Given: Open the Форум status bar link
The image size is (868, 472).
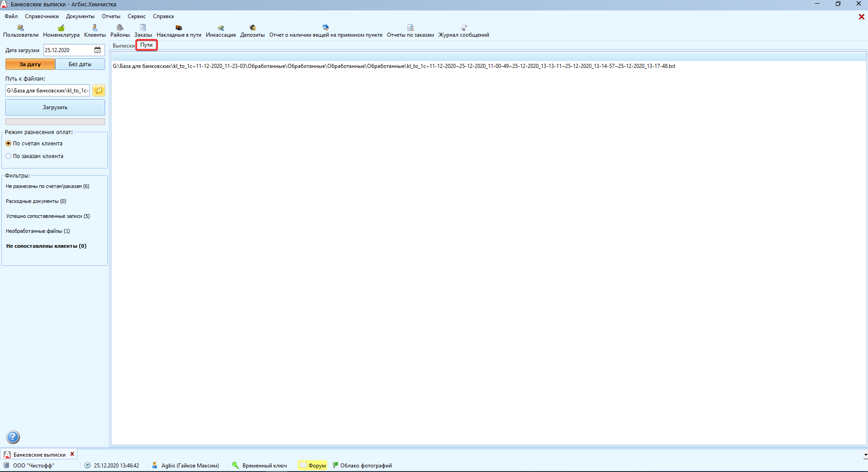Looking at the screenshot, I should 313,465.
